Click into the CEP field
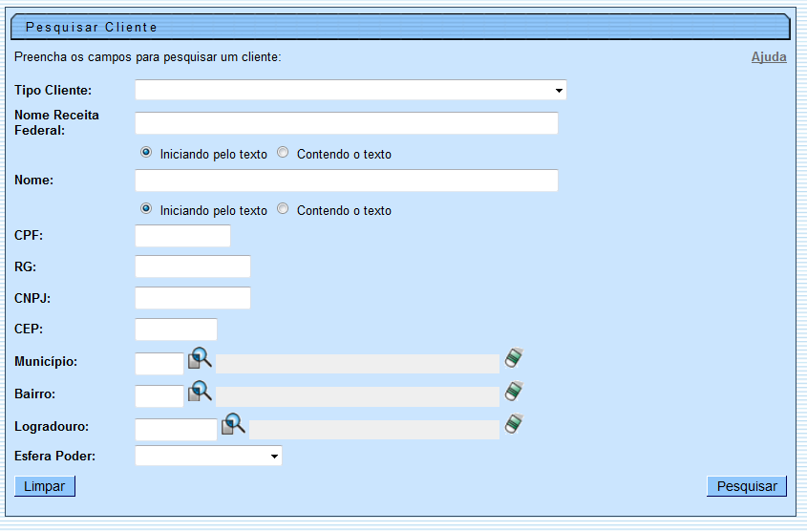Image resolution: width=807 pixels, height=532 pixels. (x=176, y=330)
